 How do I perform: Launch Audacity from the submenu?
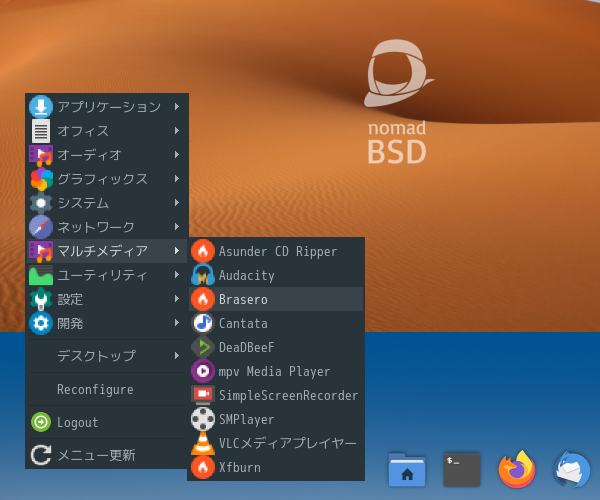tap(276, 275)
